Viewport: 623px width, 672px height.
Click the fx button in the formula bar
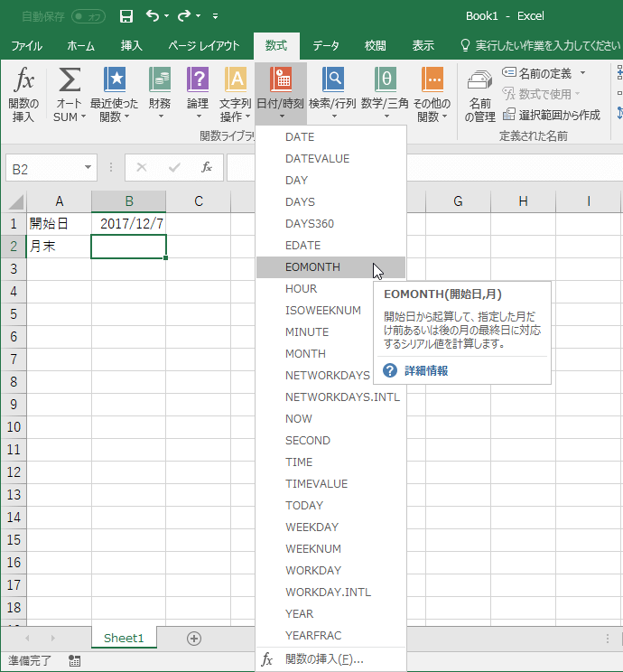pyautogui.click(x=207, y=167)
